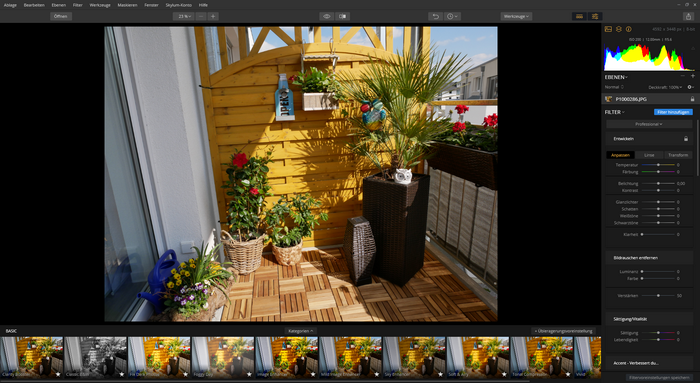Favorite the Sky Enhancer preset star
This screenshot has width=700, height=383.
pyautogui.click(x=441, y=374)
